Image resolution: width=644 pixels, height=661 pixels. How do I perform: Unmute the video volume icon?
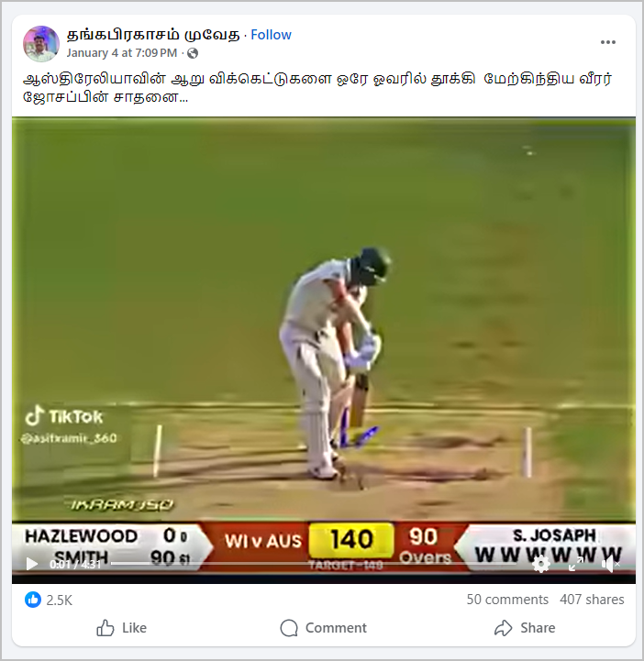click(x=610, y=564)
